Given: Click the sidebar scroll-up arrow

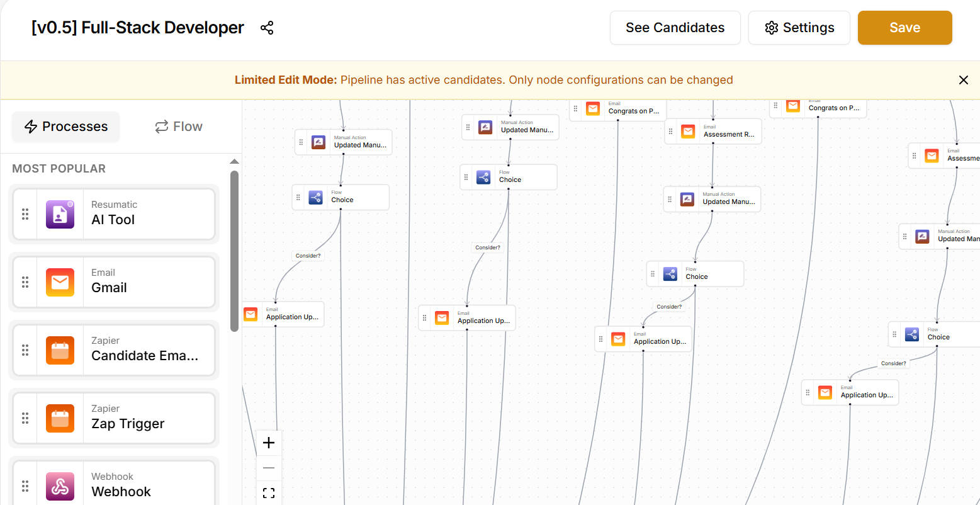Looking at the screenshot, I should click(234, 162).
